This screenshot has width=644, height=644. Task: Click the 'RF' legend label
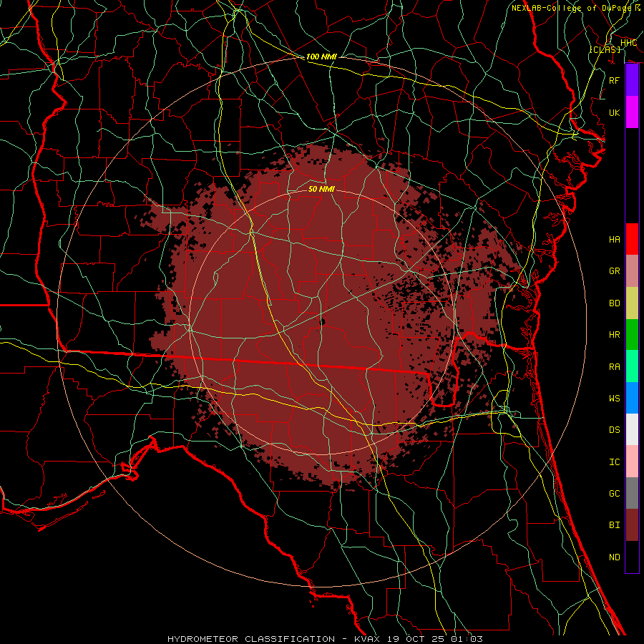click(x=615, y=80)
